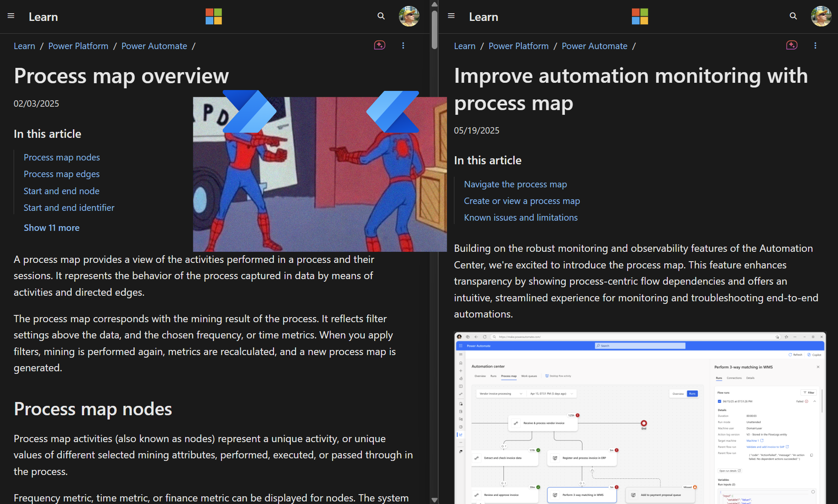This screenshot has width=838, height=504.
Task: Click the 'Process map nodes' section heading
Action: (93, 409)
